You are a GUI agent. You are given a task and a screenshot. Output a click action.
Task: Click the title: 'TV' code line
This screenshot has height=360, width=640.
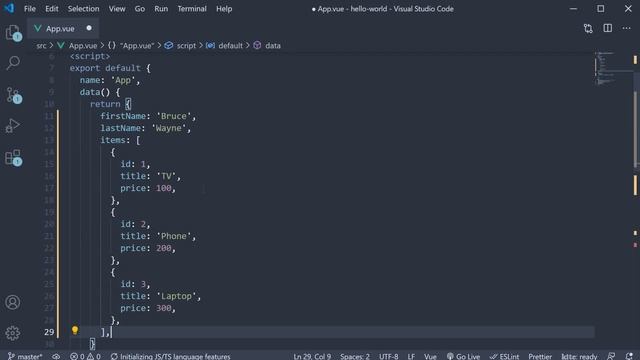151,176
